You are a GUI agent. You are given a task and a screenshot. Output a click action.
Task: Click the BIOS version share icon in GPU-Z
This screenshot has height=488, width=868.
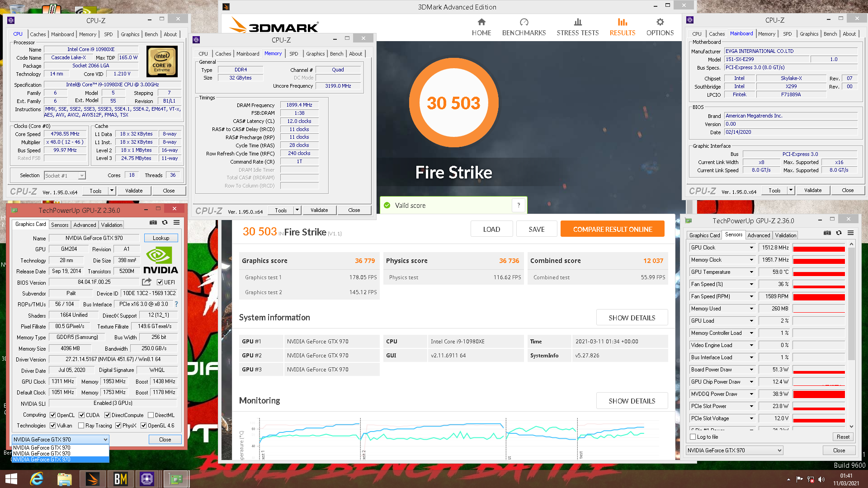pyautogui.click(x=146, y=282)
